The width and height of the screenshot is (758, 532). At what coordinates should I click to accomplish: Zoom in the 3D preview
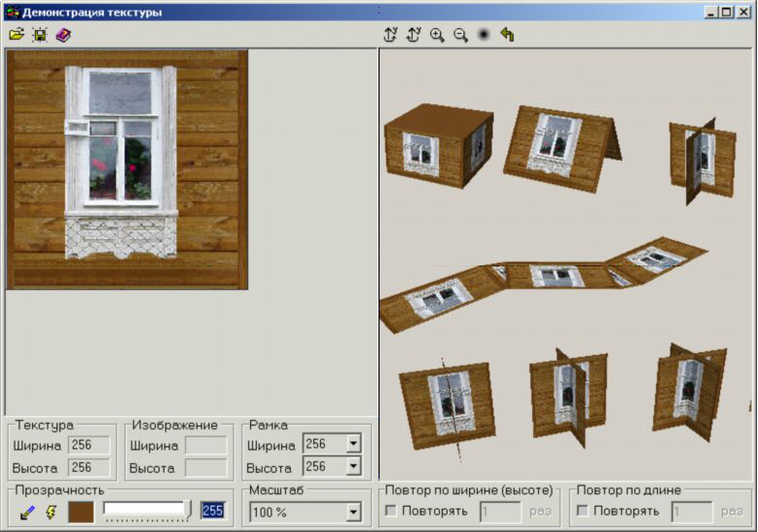click(x=437, y=35)
